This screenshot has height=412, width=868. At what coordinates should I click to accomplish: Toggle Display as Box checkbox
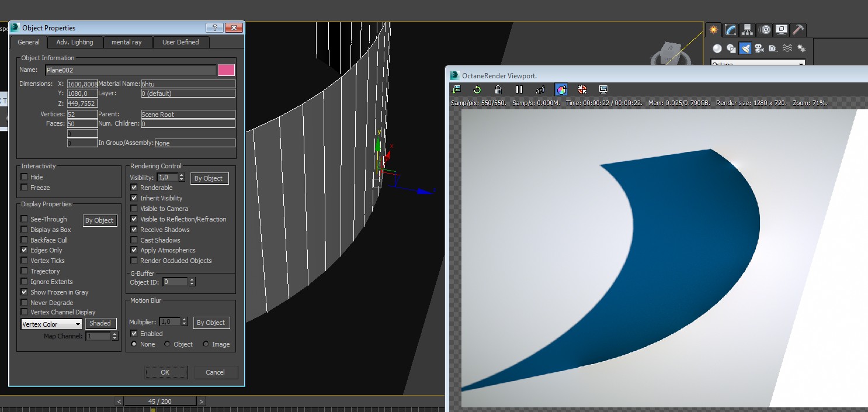click(25, 230)
